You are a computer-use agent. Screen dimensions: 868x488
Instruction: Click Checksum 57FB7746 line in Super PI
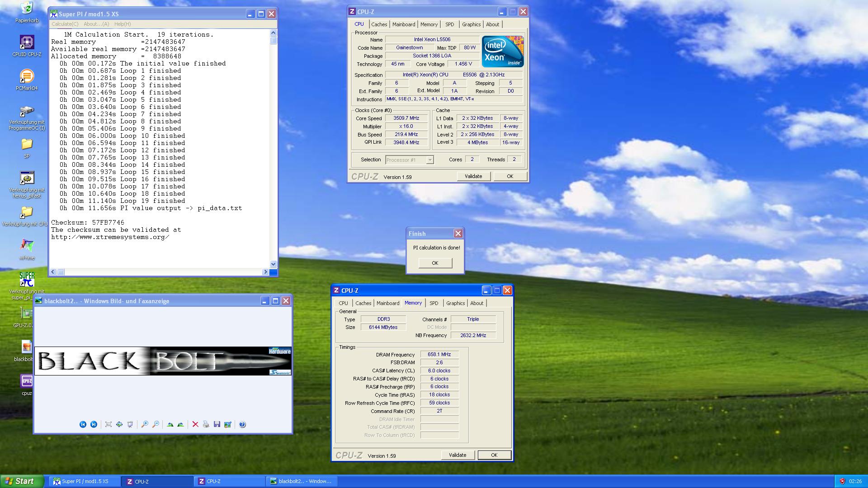[x=88, y=222]
